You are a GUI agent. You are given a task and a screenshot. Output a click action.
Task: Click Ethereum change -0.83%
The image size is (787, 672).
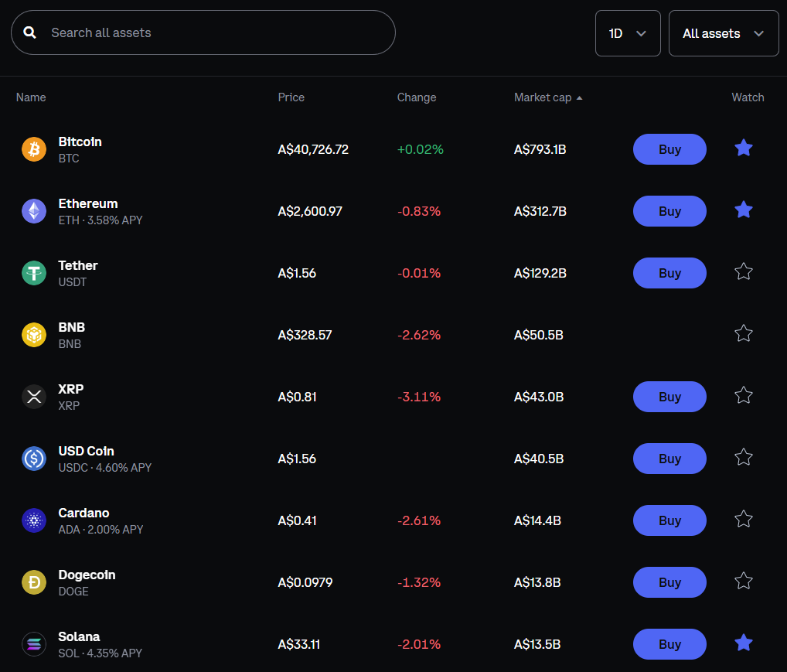(419, 211)
